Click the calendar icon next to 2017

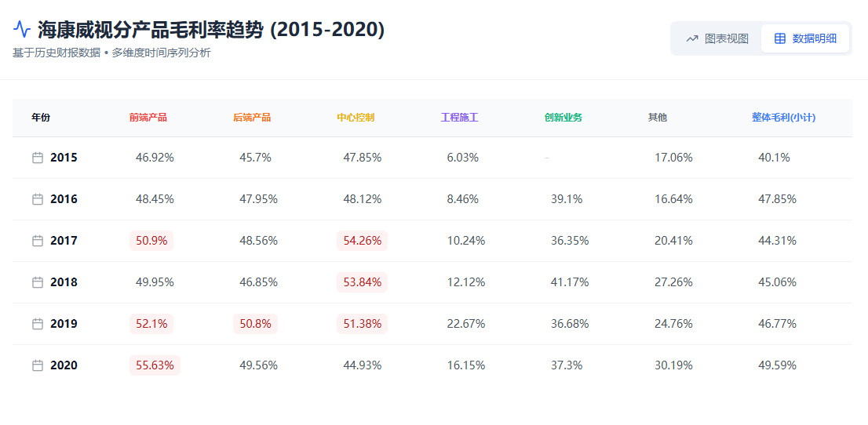(x=38, y=241)
